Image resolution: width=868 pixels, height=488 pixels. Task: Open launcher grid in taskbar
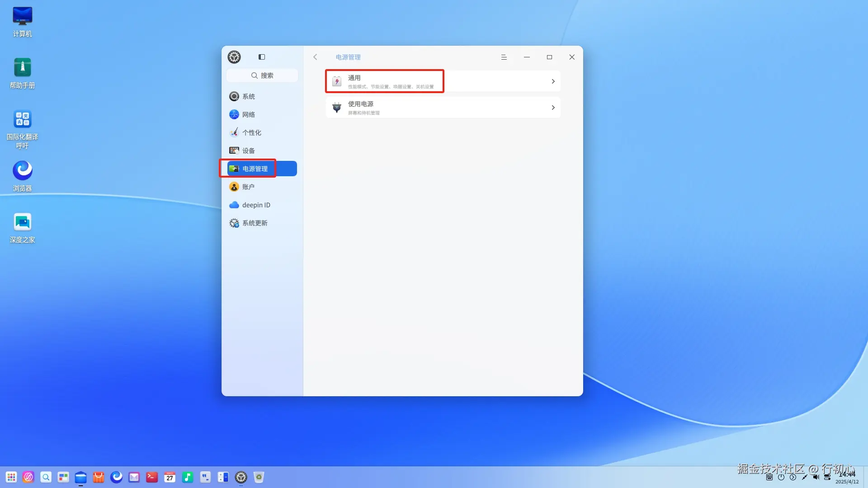tap(11, 477)
